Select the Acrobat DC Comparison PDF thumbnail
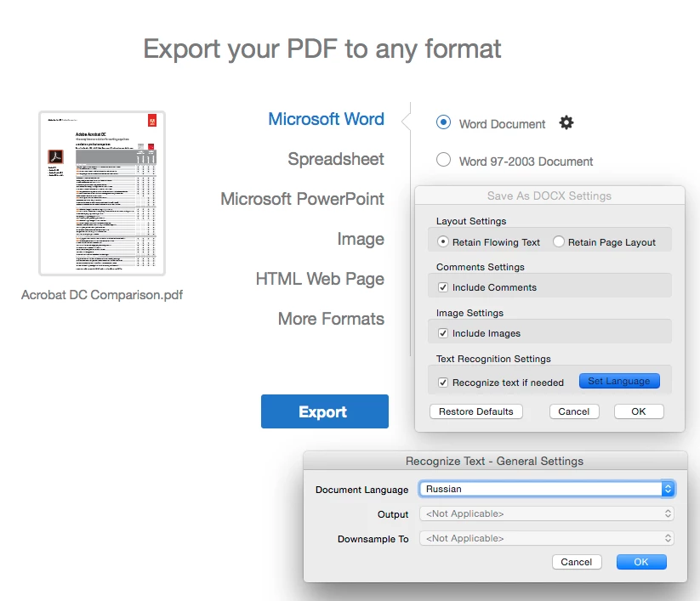Screen dimensions: 700x601 [102, 193]
